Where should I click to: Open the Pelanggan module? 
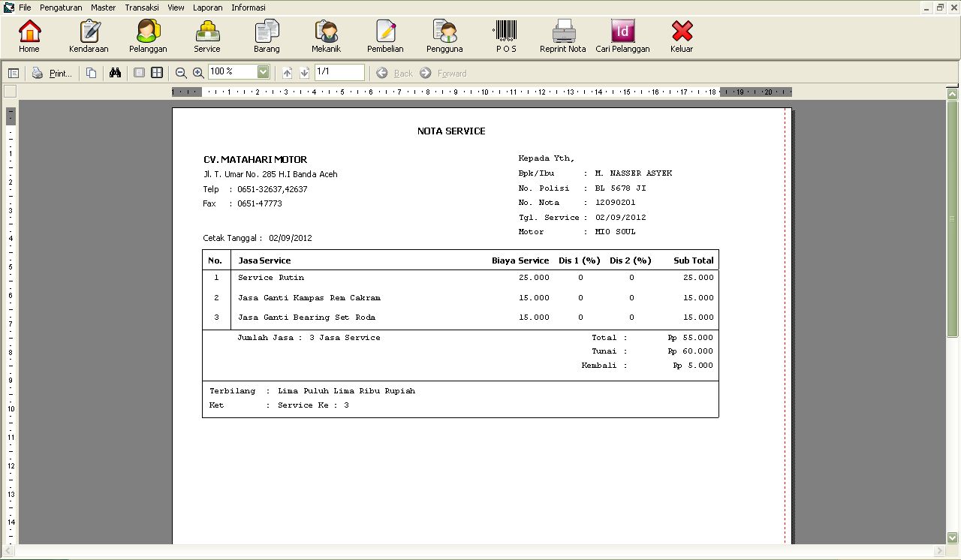[x=147, y=34]
